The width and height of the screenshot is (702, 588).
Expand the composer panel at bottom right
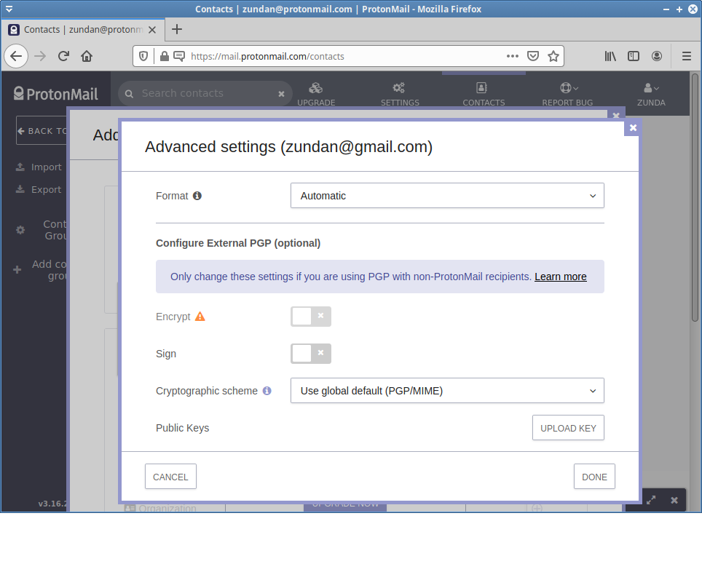coord(651,500)
